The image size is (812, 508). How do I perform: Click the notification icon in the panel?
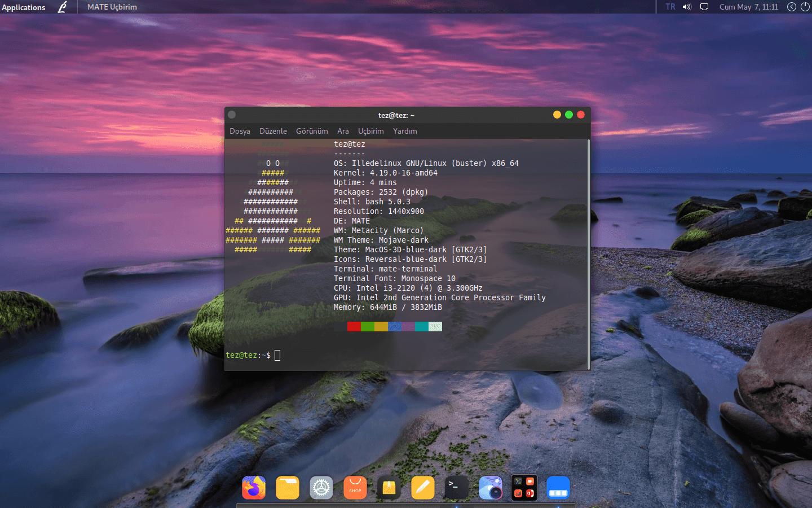point(704,7)
